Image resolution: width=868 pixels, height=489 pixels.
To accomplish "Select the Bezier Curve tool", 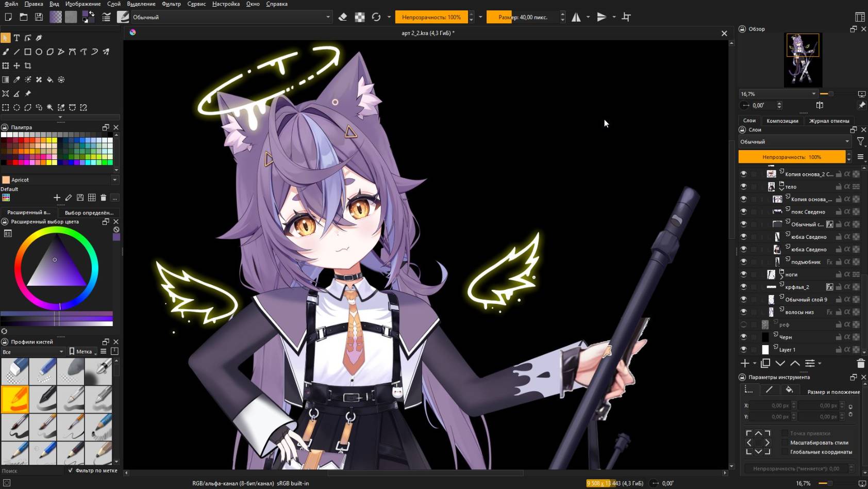I will click(72, 52).
